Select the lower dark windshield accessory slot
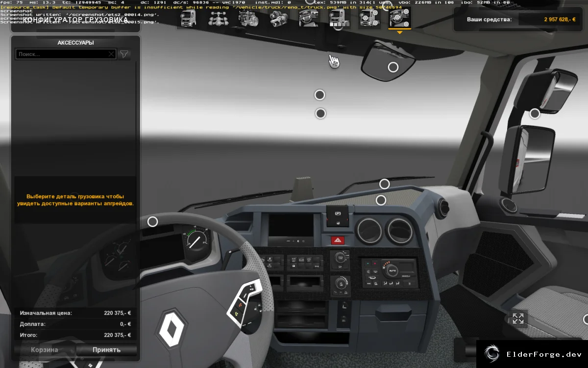 pos(320,113)
